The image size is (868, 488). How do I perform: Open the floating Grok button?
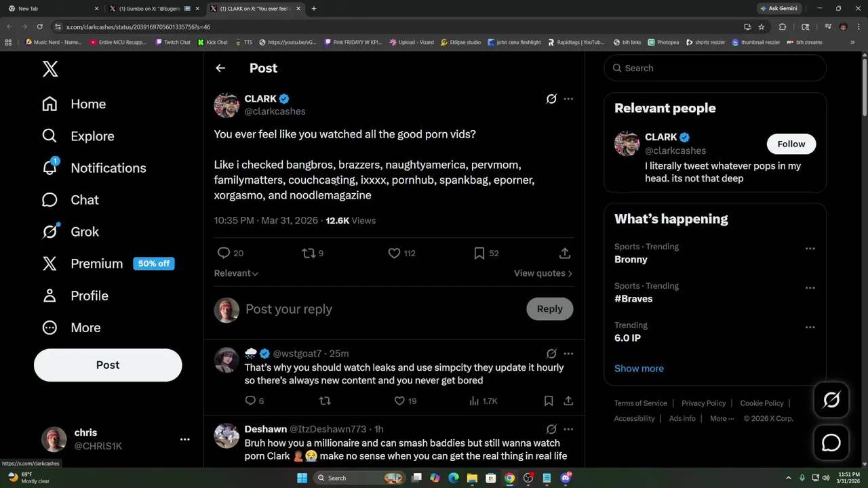(831, 400)
